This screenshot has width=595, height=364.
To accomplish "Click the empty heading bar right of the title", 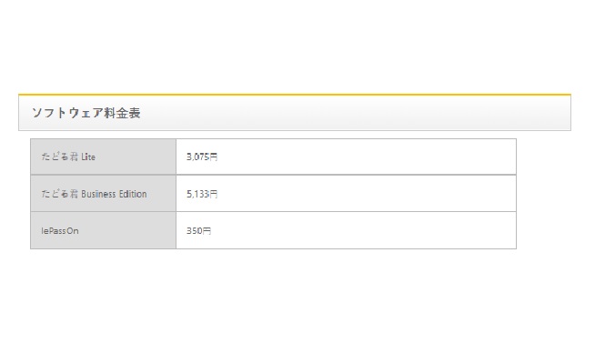I will 364,113.
